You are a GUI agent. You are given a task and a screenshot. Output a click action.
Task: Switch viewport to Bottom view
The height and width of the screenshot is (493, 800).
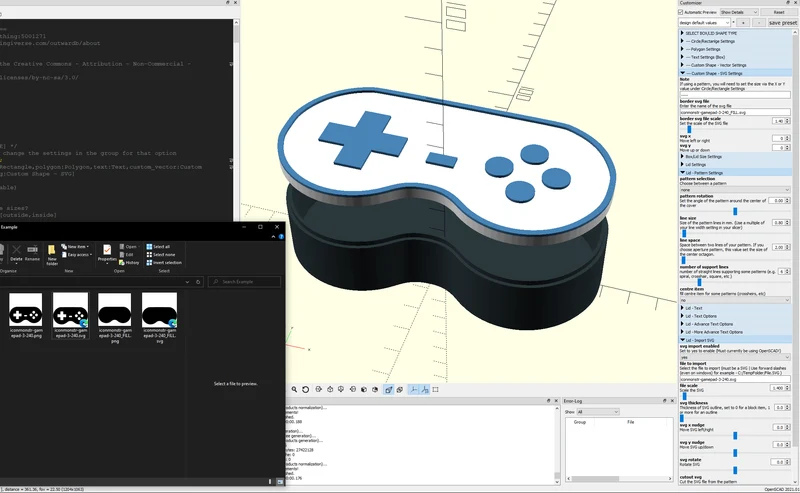(341, 389)
